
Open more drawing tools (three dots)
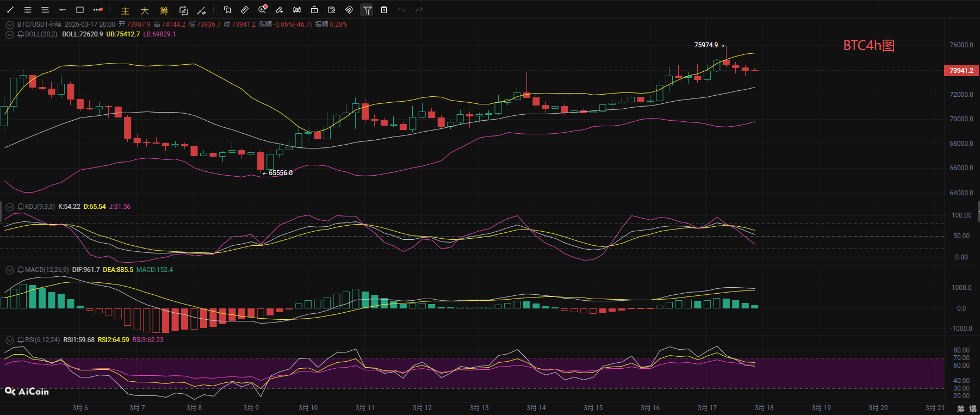(x=98, y=10)
